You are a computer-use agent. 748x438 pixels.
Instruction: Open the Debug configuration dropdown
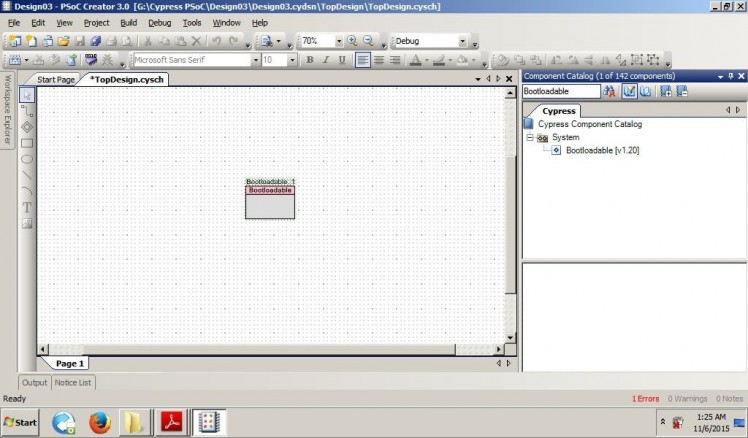point(462,42)
